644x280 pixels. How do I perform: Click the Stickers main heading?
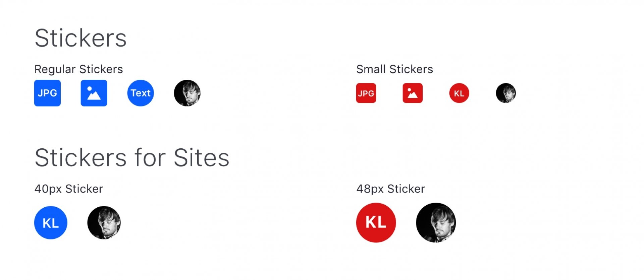(x=80, y=38)
